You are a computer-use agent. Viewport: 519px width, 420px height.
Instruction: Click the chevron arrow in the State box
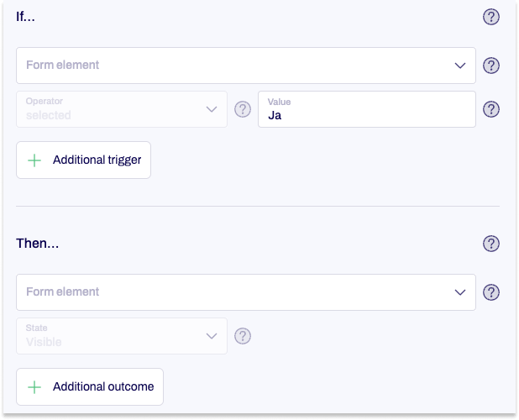click(x=212, y=336)
